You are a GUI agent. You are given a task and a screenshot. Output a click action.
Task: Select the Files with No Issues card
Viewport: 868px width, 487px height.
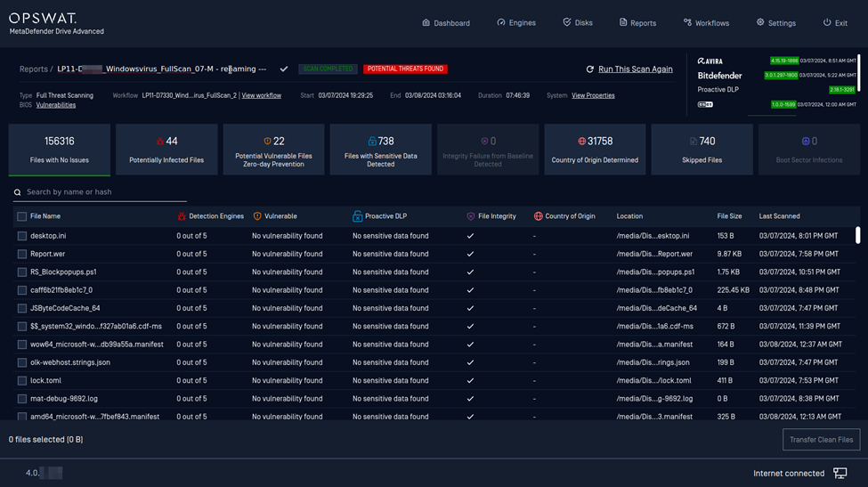point(60,150)
